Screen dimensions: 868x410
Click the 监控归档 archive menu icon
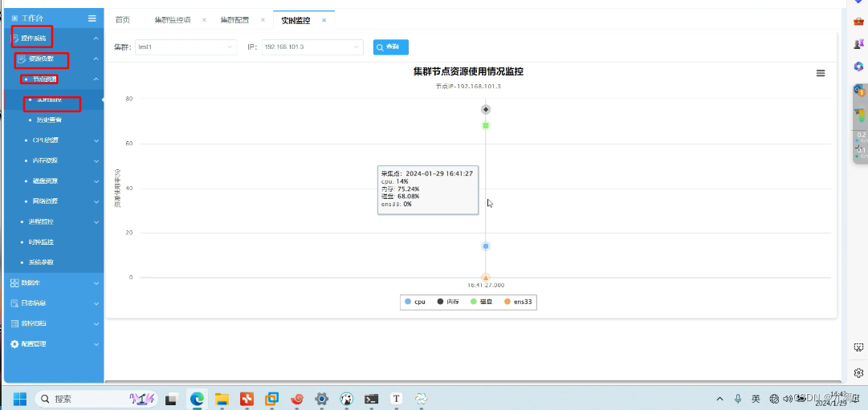15,323
